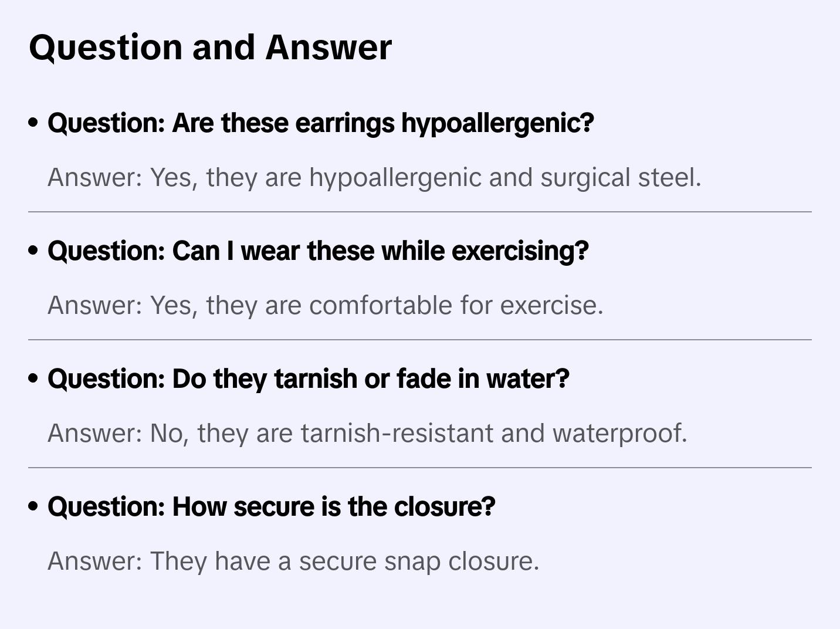This screenshot has width=840, height=629.
Task: Click the bullet beside the exercising question
Action: pos(33,251)
